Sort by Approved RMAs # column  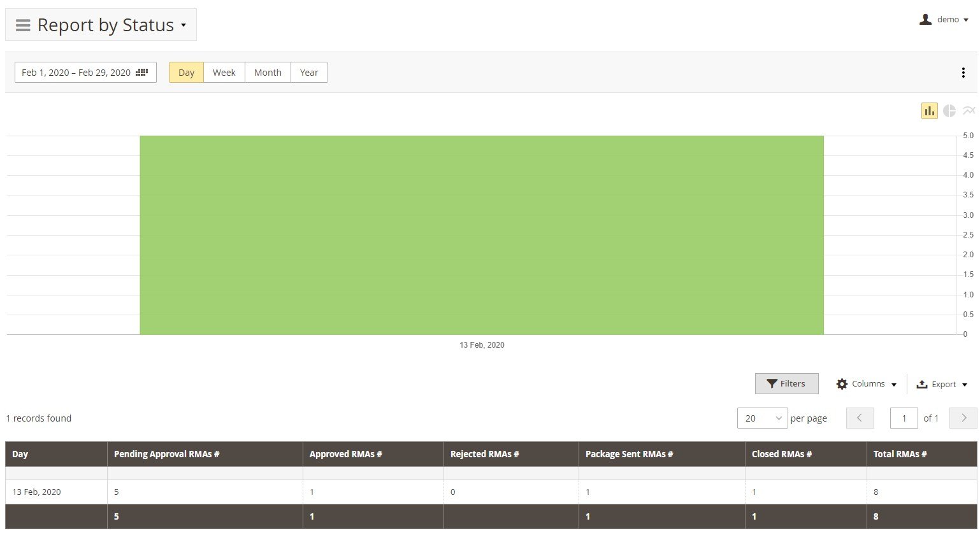pos(373,454)
